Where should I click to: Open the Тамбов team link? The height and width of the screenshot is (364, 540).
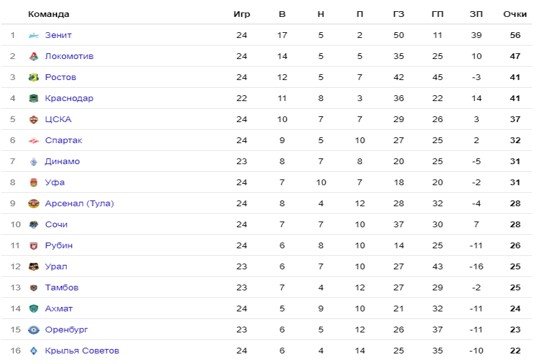[x=62, y=288]
